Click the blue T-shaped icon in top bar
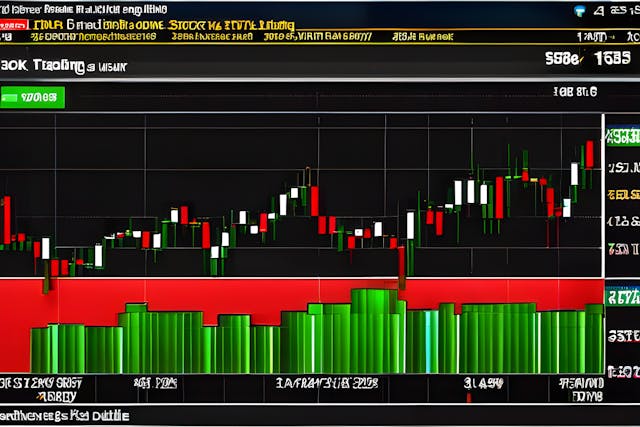640x427 pixels. (579, 11)
